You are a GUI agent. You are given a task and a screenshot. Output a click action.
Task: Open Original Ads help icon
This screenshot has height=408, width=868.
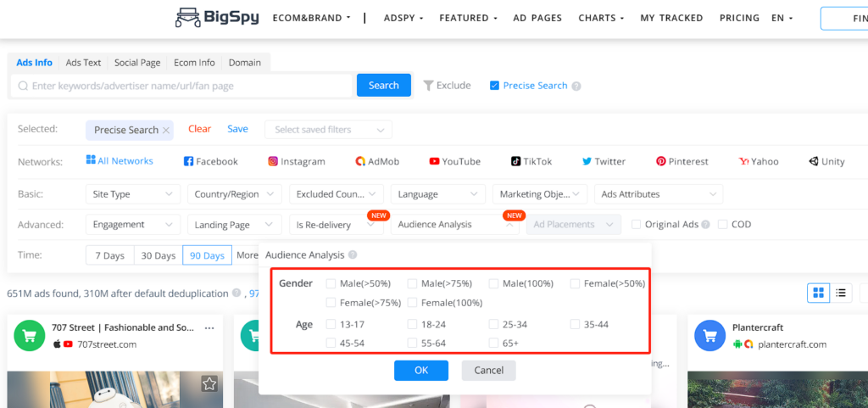pyautogui.click(x=705, y=225)
